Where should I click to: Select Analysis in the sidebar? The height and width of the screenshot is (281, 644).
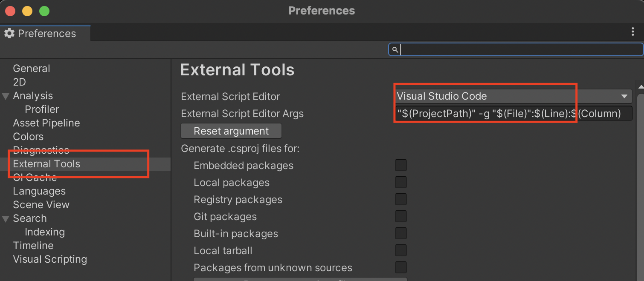click(33, 96)
